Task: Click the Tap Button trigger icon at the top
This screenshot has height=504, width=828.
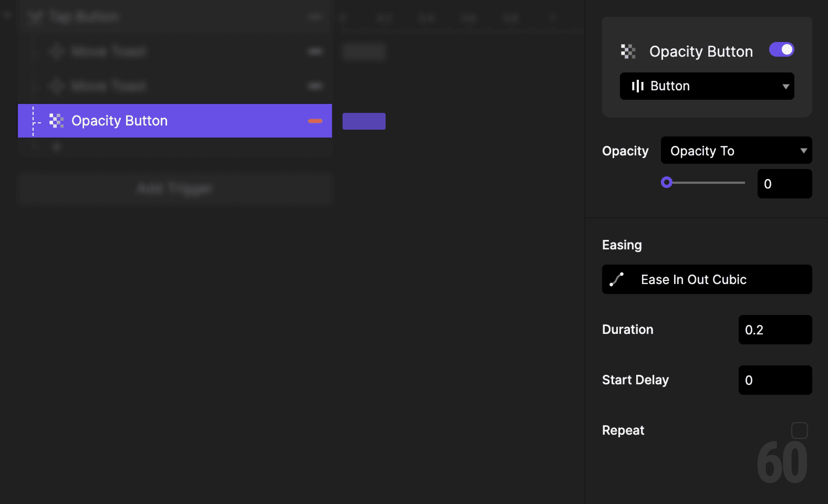Action: (36, 17)
